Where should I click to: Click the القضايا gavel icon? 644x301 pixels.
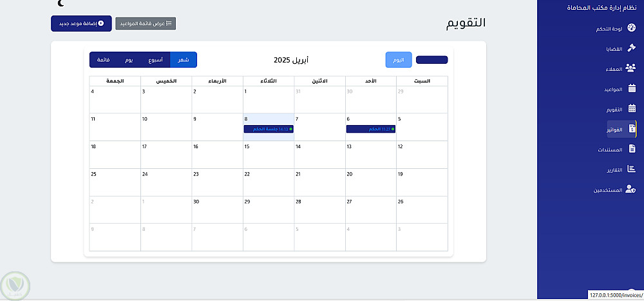pyautogui.click(x=632, y=49)
